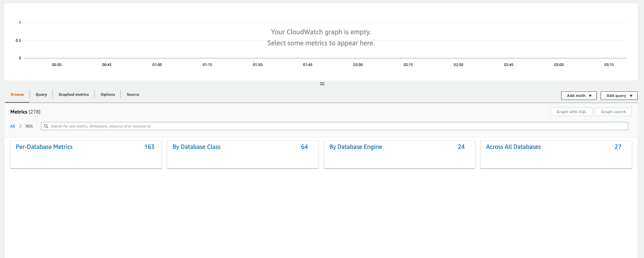Image resolution: width=644 pixels, height=258 pixels.
Task: Select By Database Engine
Action: tap(356, 147)
